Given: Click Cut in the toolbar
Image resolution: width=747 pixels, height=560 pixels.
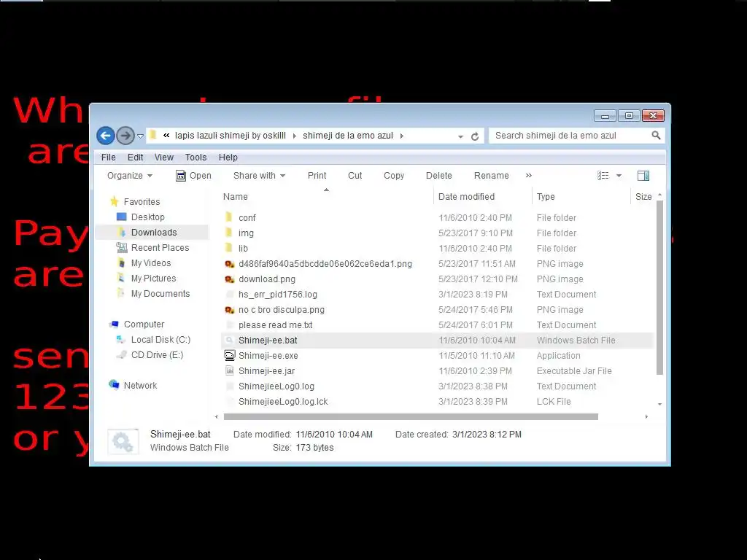Looking at the screenshot, I should coord(355,176).
